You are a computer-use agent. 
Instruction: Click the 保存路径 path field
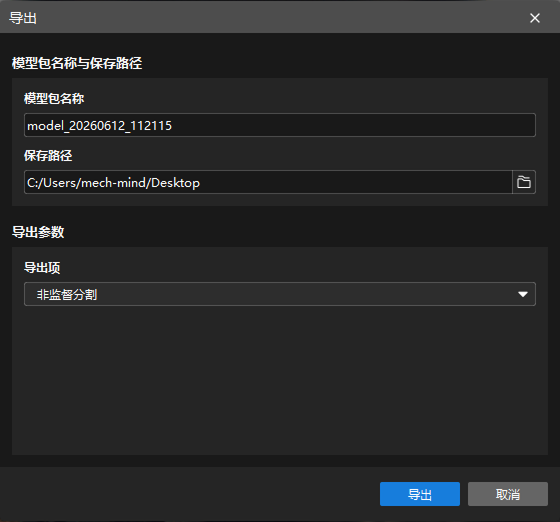(268, 182)
